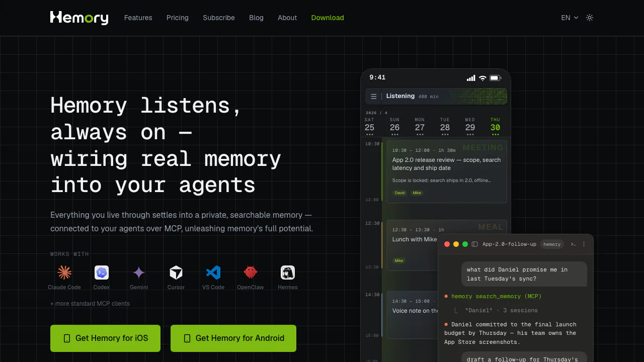Click the Mike tag beside David
The width and height of the screenshot is (644, 362).
[x=417, y=193]
